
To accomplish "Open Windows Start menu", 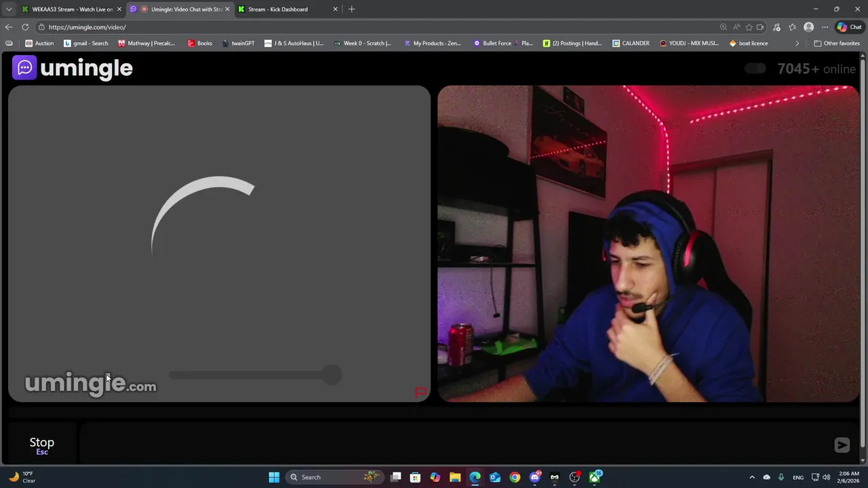I will coord(274,477).
